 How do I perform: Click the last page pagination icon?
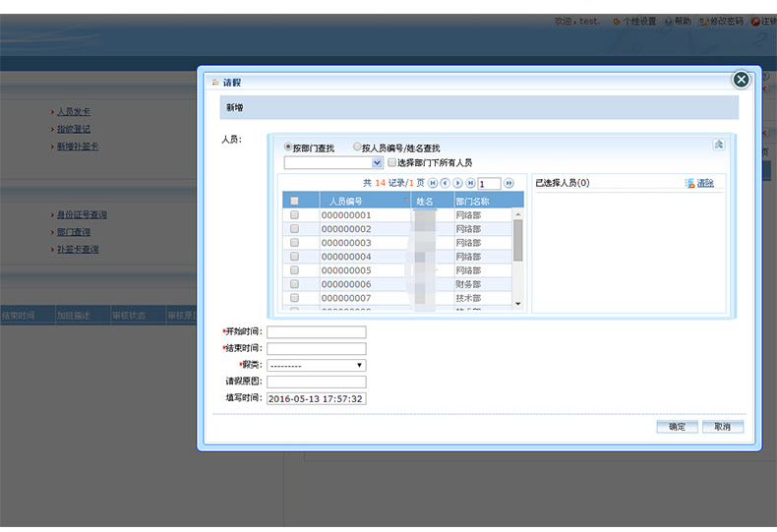point(471,183)
